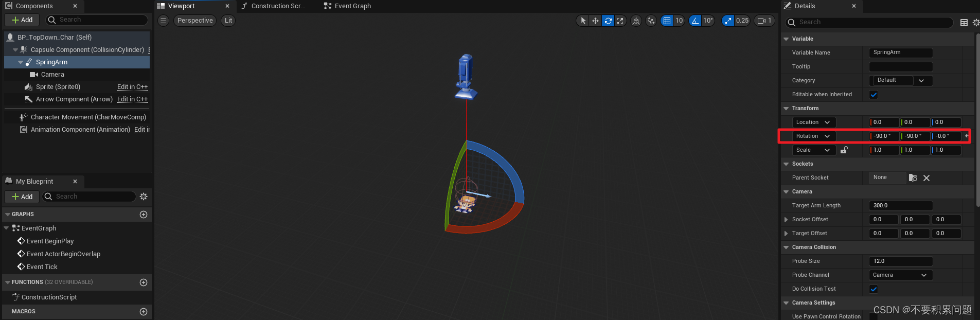The image size is (980, 320).
Task: Reset Rotation to default arrow icon
Action: 967,136
